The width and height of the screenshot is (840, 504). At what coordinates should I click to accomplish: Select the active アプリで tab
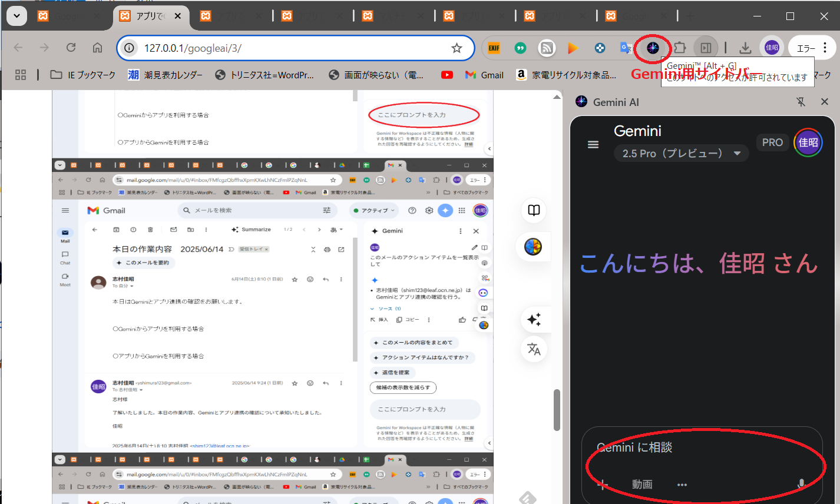click(151, 16)
